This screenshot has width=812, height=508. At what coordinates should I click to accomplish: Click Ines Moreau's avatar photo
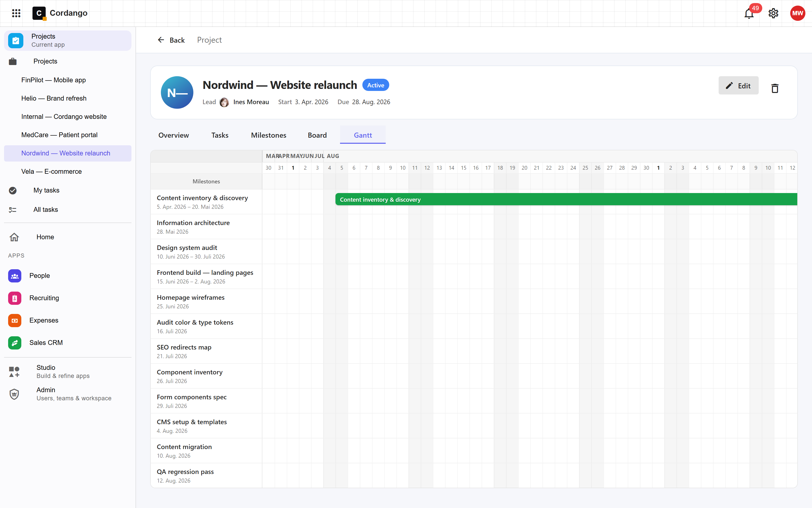click(x=224, y=102)
